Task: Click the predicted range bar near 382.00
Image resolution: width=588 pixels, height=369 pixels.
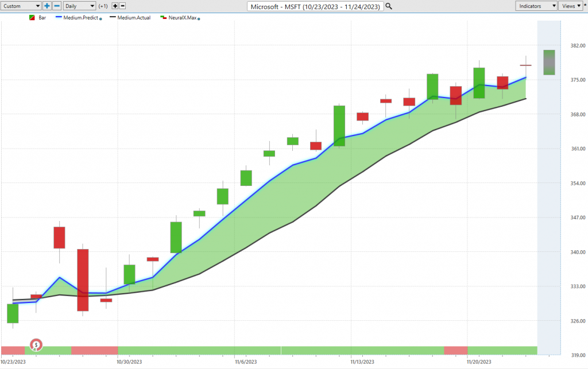Action: coord(549,62)
